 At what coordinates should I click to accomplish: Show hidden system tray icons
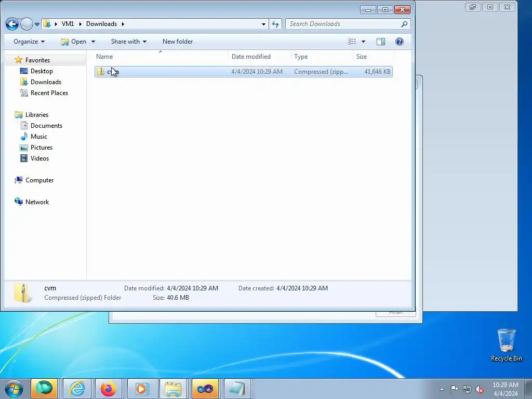pyautogui.click(x=442, y=389)
